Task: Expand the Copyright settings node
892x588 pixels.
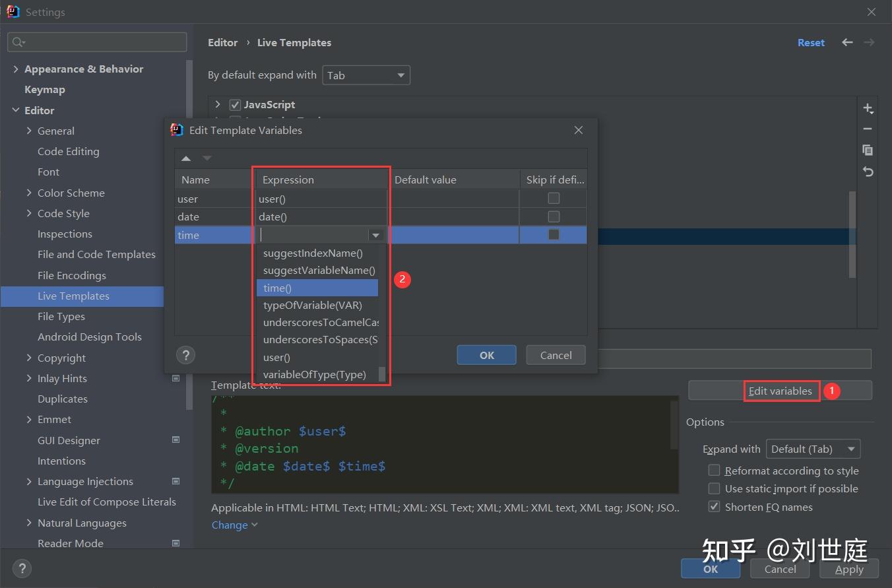Action: tap(29, 358)
